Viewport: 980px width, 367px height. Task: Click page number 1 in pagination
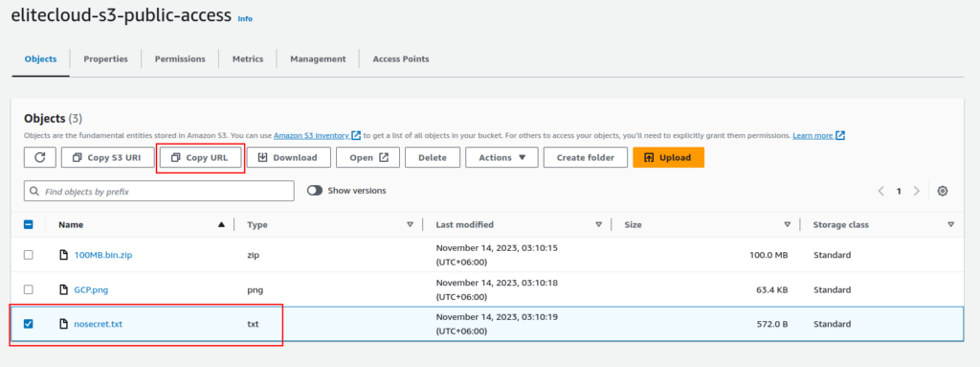[x=899, y=192]
